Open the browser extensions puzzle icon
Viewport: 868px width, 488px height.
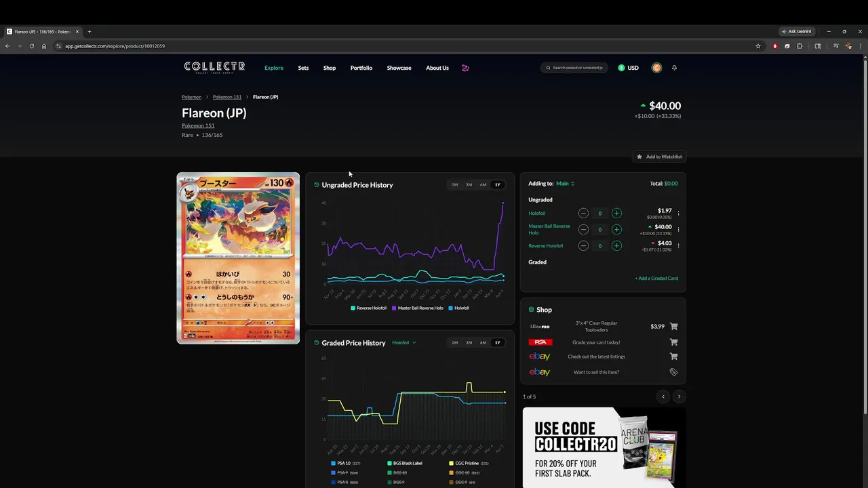tap(800, 46)
